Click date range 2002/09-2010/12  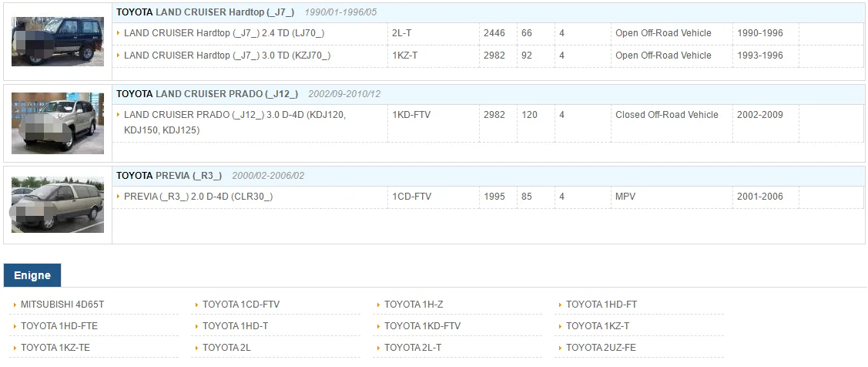[x=344, y=94]
